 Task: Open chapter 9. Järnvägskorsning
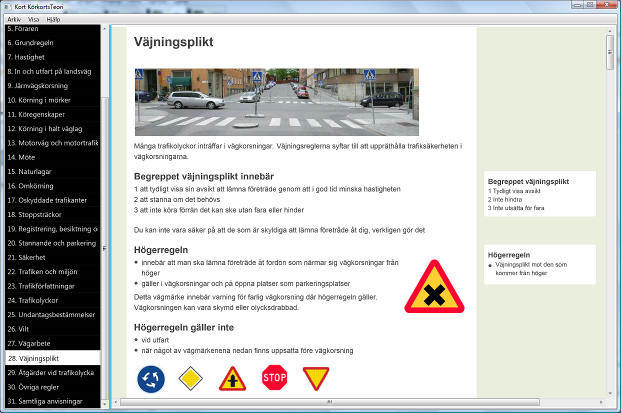click(53, 86)
